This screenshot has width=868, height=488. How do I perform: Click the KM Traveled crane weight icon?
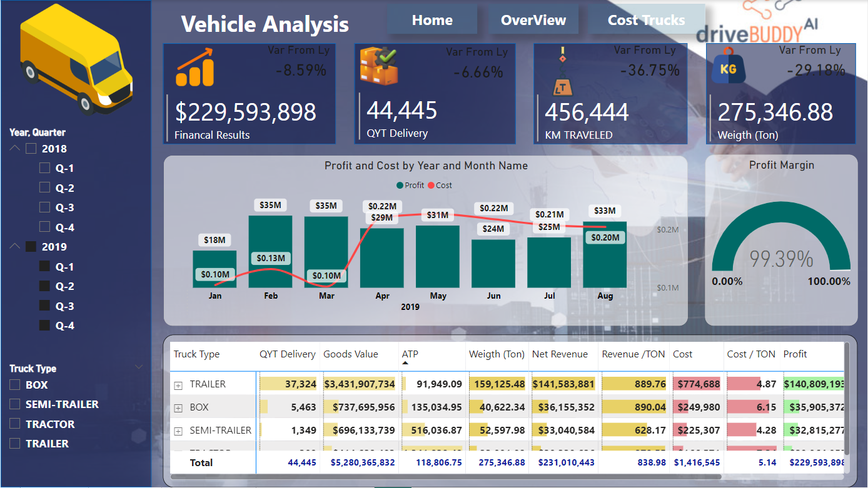[562, 72]
